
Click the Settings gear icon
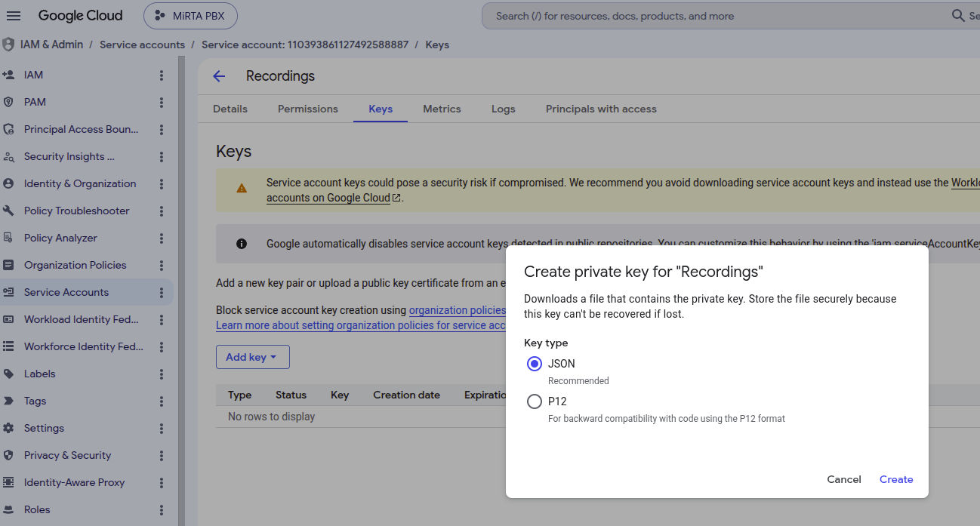8,428
